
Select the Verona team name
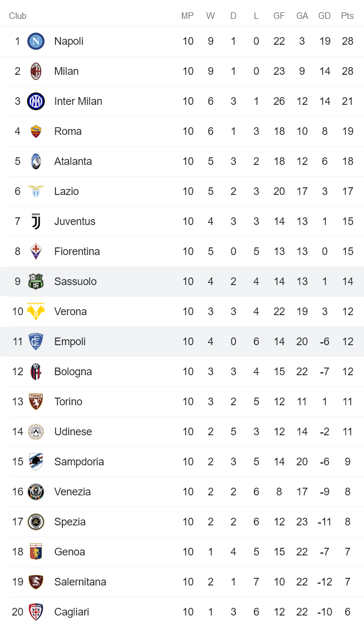[x=71, y=312]
